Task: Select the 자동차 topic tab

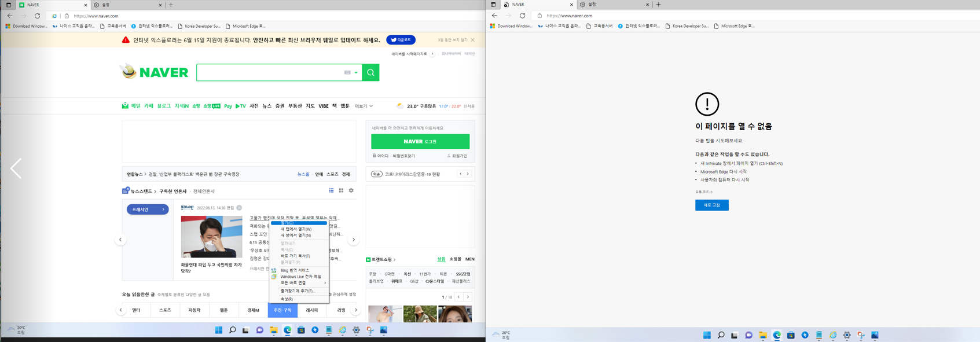Action: (x=194, y=310)
